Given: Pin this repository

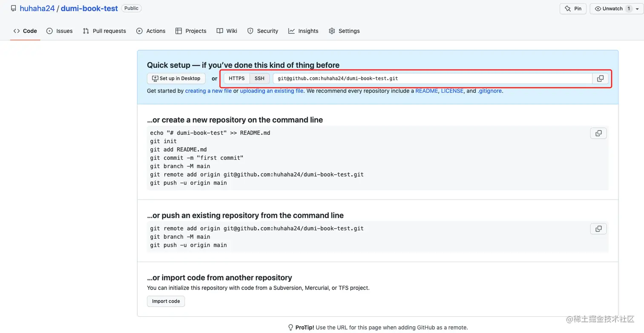Looking at the screenshot, I should point(572,8).
